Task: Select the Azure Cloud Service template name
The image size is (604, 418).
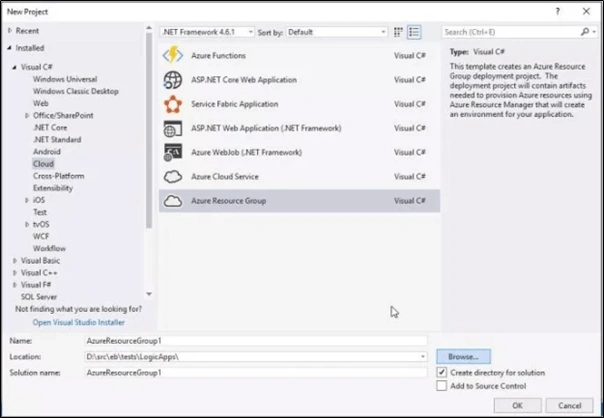Action: click(x=225, y=176)
